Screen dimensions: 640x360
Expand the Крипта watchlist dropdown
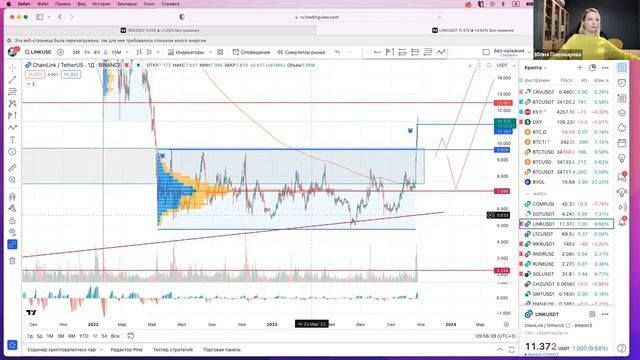click(536, 68)
